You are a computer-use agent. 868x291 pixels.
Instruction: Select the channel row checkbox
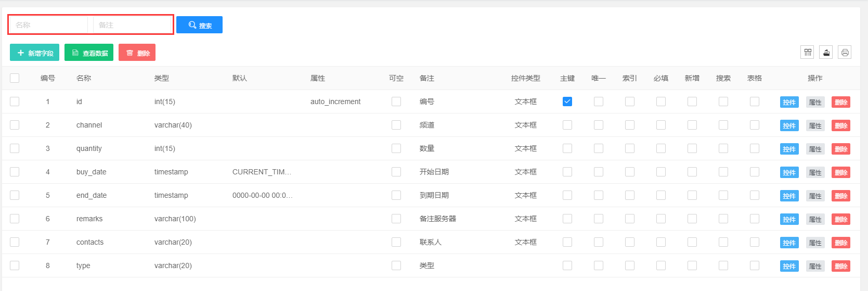[x=15, y=125]
